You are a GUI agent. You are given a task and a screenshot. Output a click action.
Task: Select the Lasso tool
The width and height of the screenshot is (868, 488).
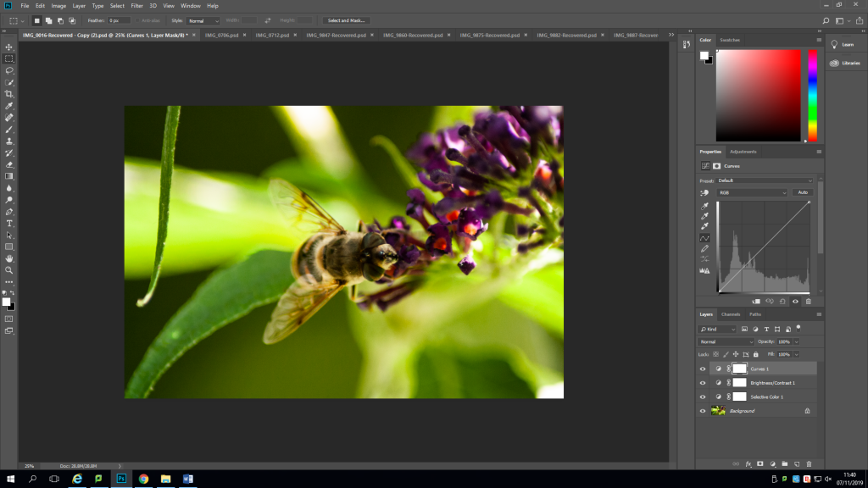(9, 71)
